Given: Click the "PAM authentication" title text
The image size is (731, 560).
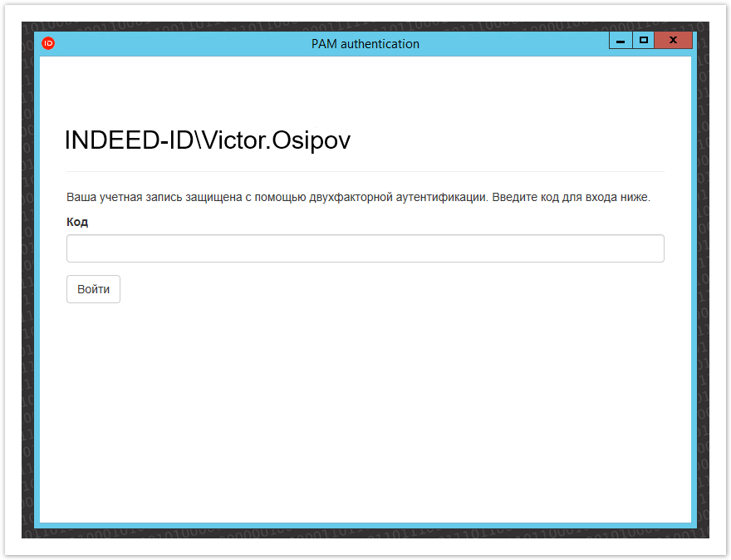Looking at the screenshot, I should pos(365,43).
